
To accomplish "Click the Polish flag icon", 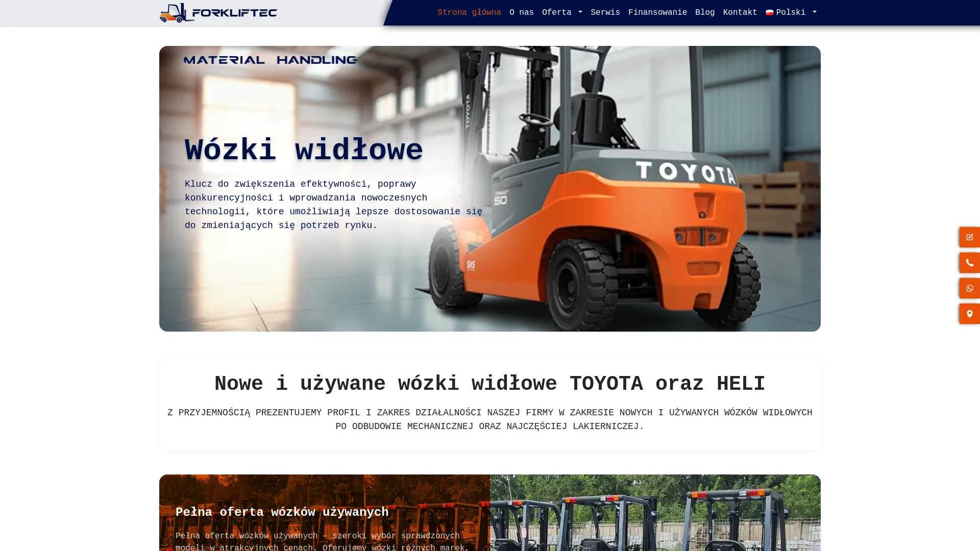I will tap(770, 13).
